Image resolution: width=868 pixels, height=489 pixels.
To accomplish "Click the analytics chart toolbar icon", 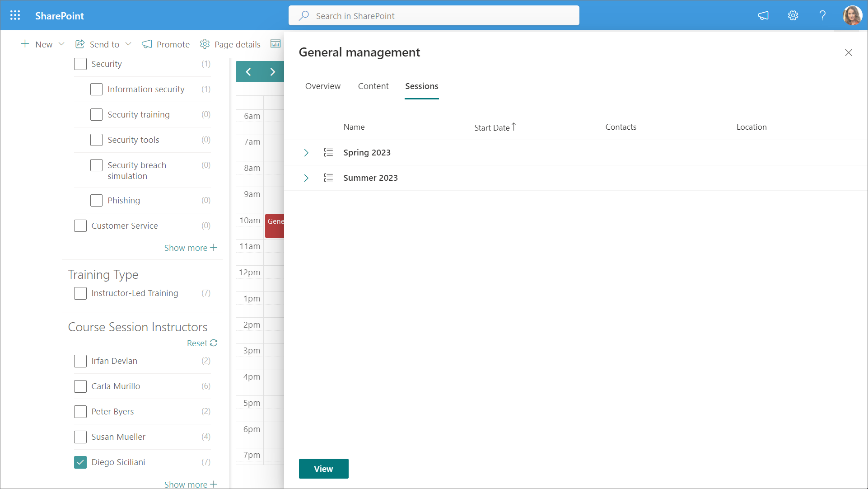I will 275,44.
